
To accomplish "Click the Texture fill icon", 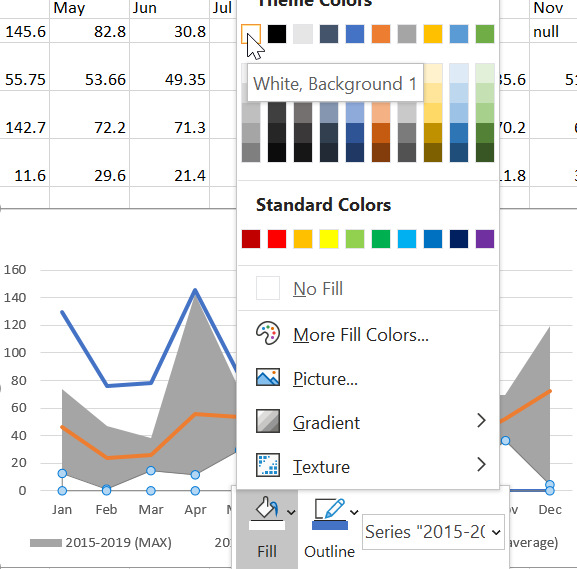I will (268, 465).
